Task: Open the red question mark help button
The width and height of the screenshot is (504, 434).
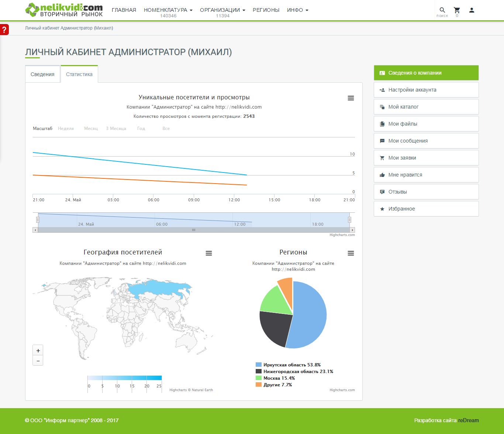Action: tap(4, 30)
